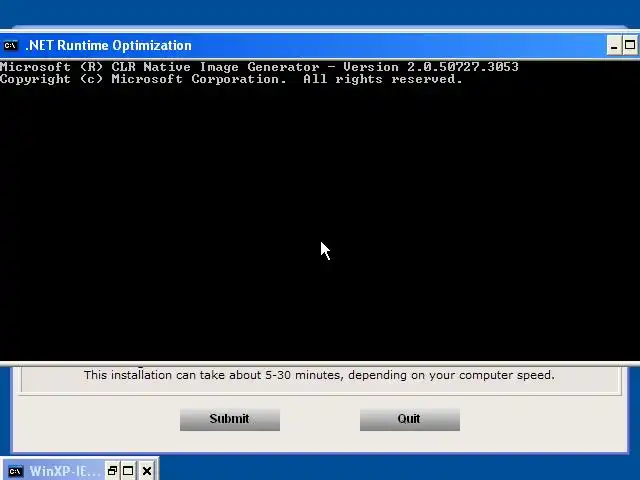This screenshot has height=480, width=640.
Task: Click the Quit button in the installer window
Action: (x=410, y=419)
